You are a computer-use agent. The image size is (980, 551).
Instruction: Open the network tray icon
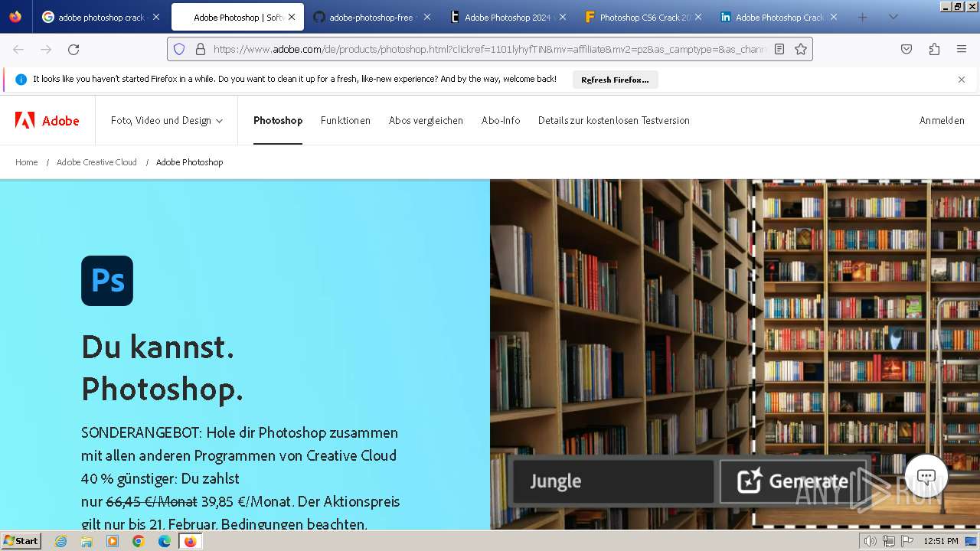pyautogui.click(x=888, y=541)
